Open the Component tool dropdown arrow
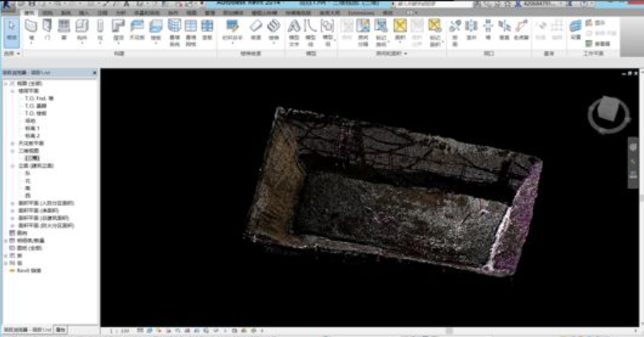 tap(82, 43)
